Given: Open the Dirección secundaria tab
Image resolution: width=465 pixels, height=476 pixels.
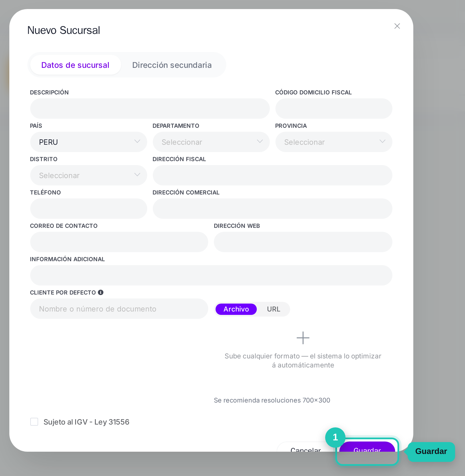Looking at the screenshot, I should [x=172, y=65].
